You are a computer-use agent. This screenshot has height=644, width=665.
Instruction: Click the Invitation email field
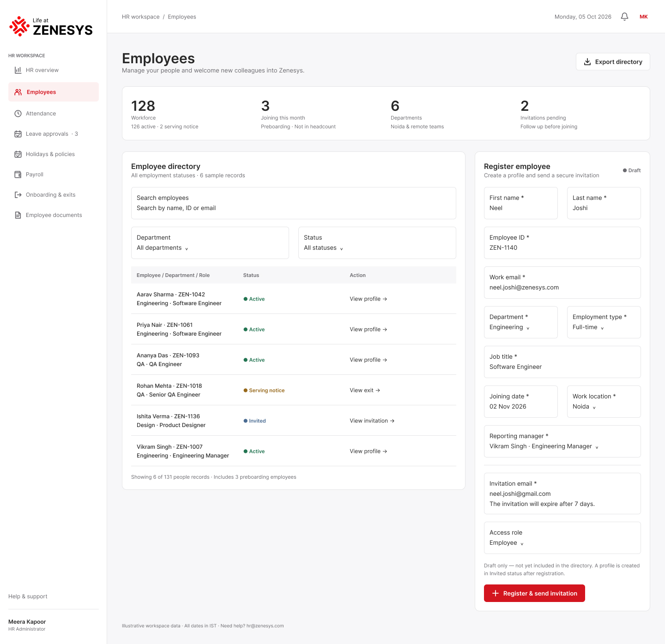(x=562, y=494)
